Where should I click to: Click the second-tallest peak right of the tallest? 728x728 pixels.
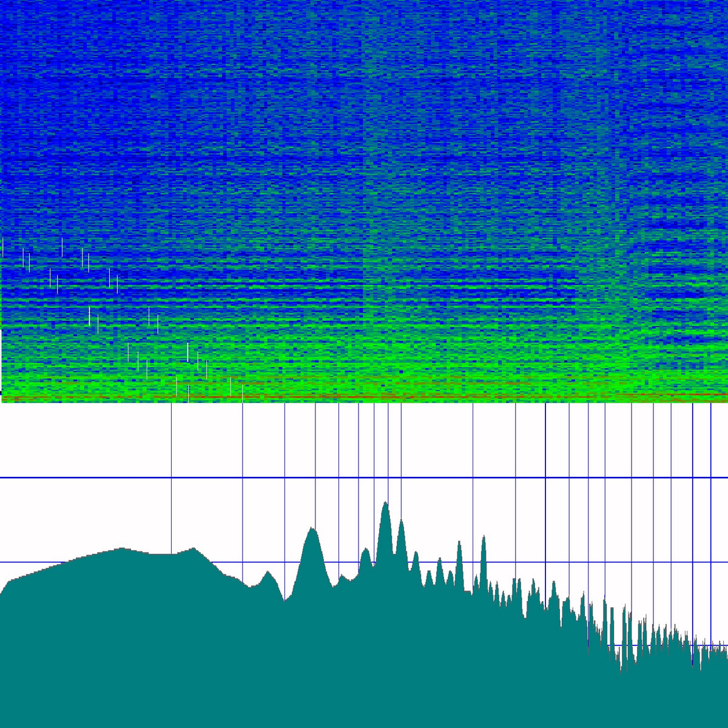tap(400, 522)
